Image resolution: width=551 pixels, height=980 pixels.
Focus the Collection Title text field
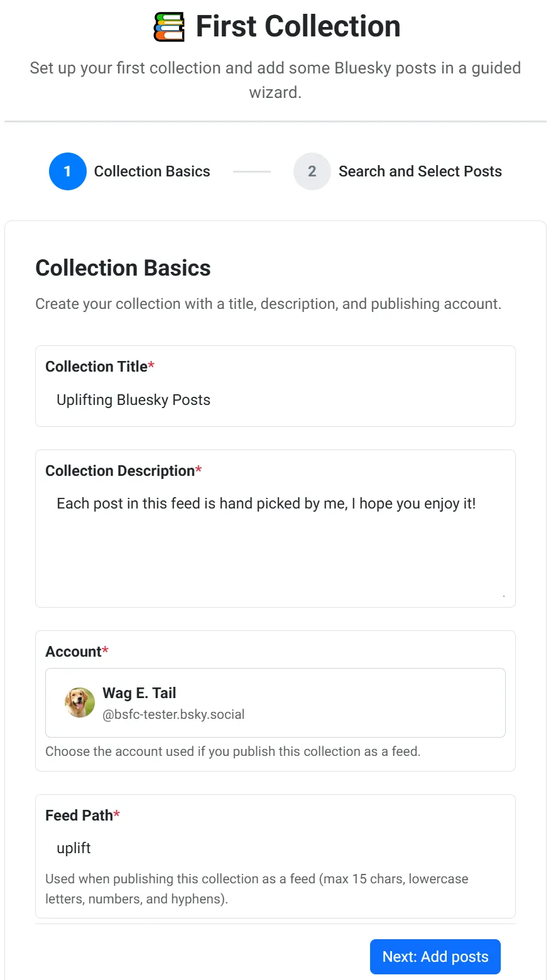coord(275,401)
